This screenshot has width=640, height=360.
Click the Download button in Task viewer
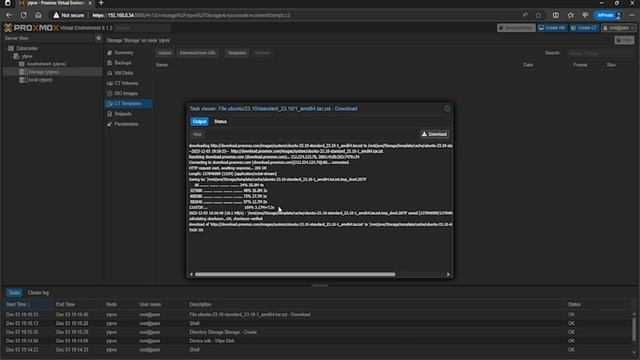point(434,134)
